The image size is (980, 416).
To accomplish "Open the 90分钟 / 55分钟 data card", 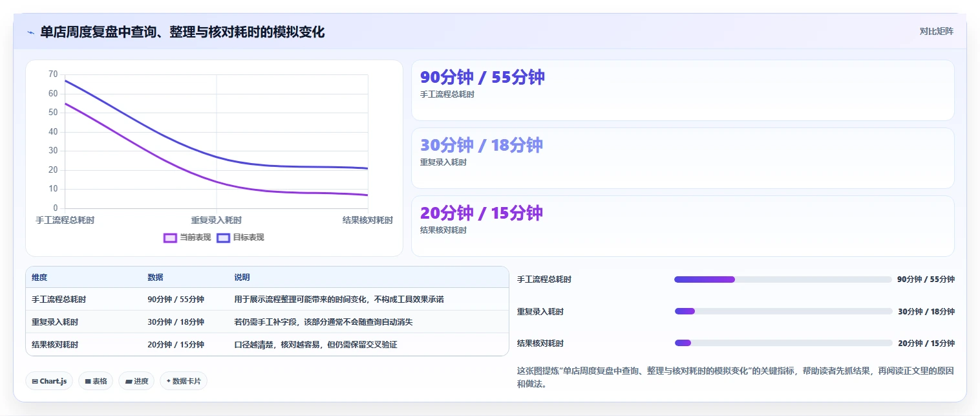I will (683, 90).
